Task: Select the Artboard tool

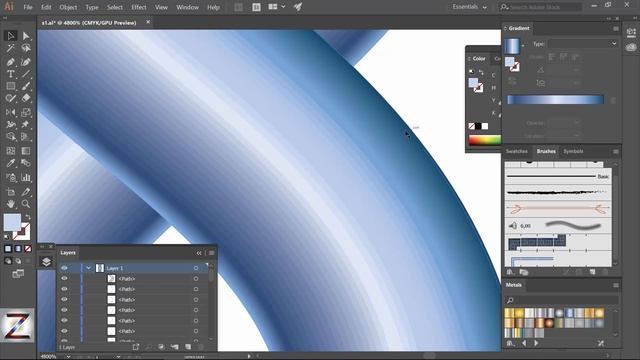Action: click(11, 192)
